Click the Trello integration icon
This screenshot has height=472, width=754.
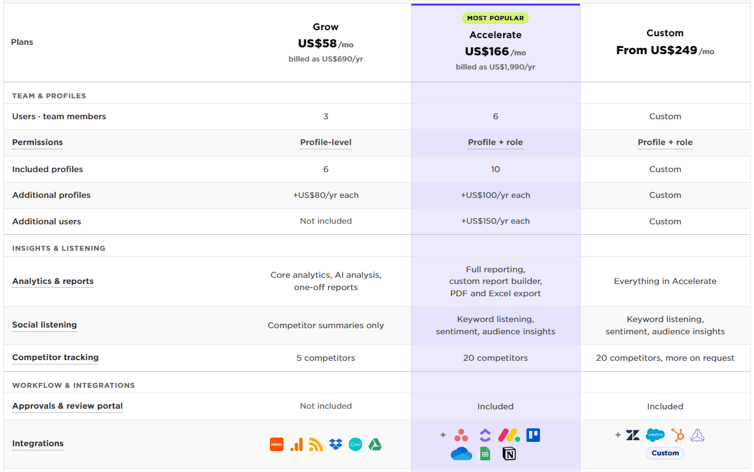533,435
